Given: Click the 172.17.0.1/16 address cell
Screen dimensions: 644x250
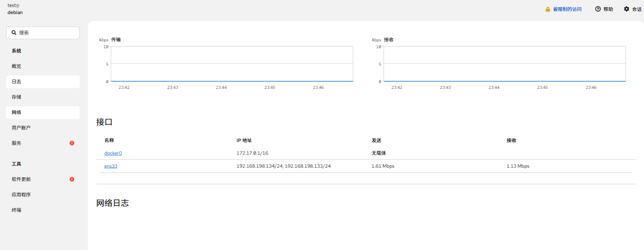Looking at the screenshot, I should click(x=252, y=153).
